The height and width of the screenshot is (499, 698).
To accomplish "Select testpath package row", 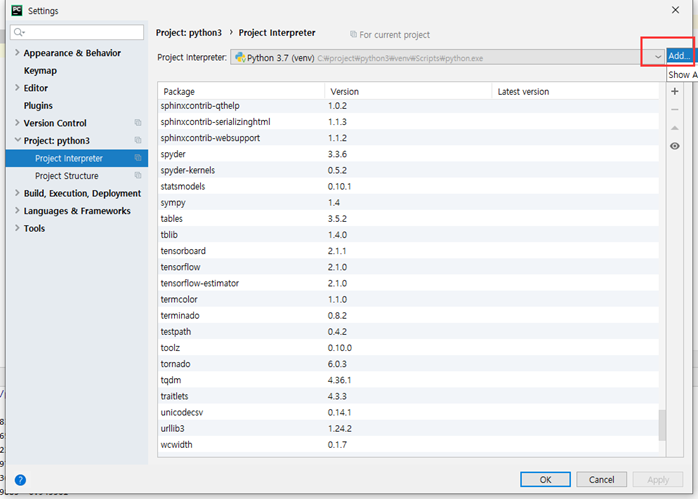I will (408, 332).
